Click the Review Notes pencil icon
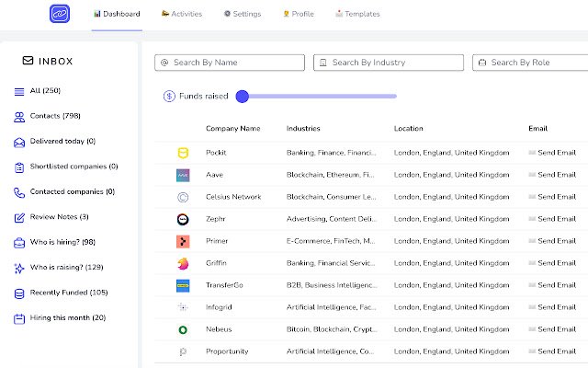The width and height of the screenshot is (588, 368). pyautogui.click(x=19, y=218)
